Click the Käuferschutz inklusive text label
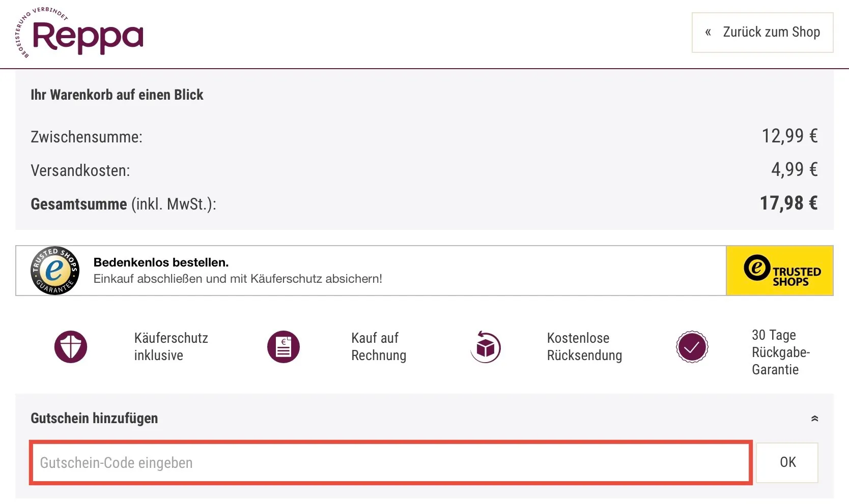Image resolution: width=849 pixels, height=504 pixels. coord(171,346)
